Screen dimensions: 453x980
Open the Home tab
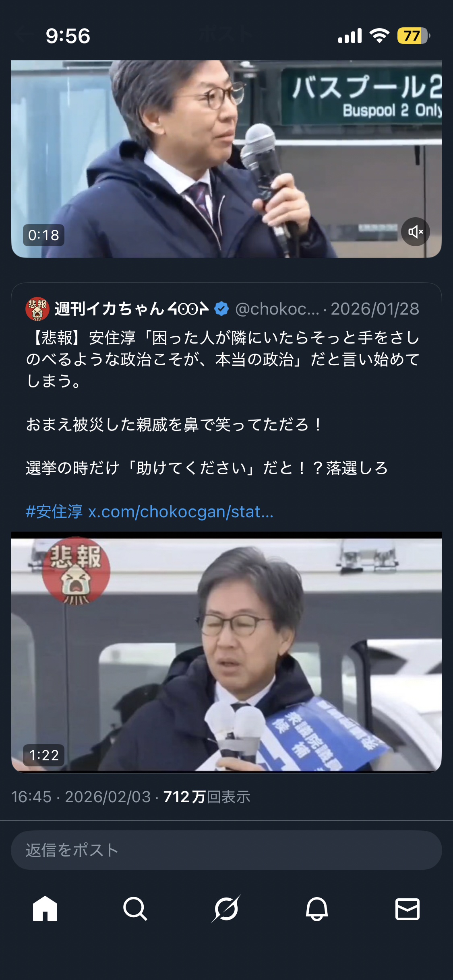pos(45,908)
